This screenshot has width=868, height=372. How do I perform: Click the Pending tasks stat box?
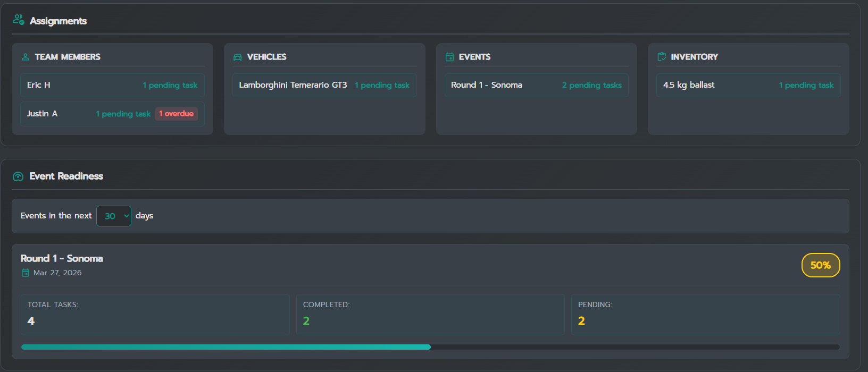[705, 314]
